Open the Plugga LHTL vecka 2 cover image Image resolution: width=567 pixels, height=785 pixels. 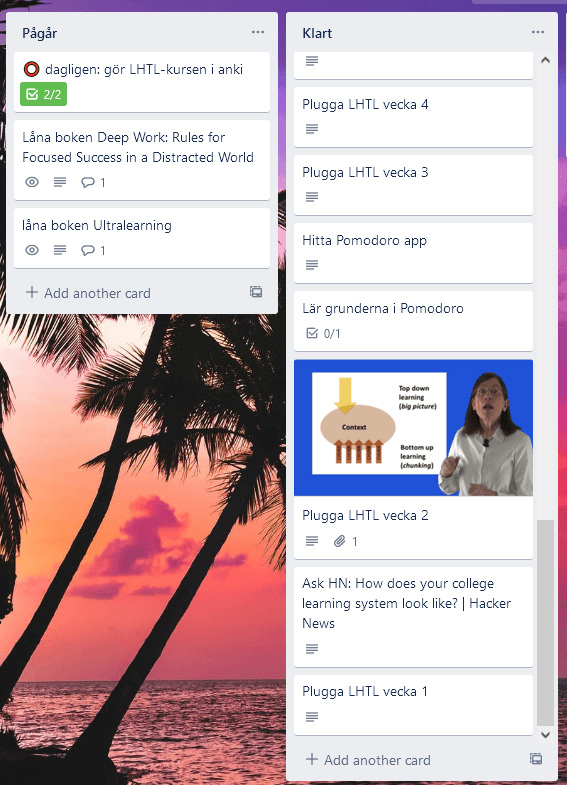pyautogui.click(x=413, y=428)
